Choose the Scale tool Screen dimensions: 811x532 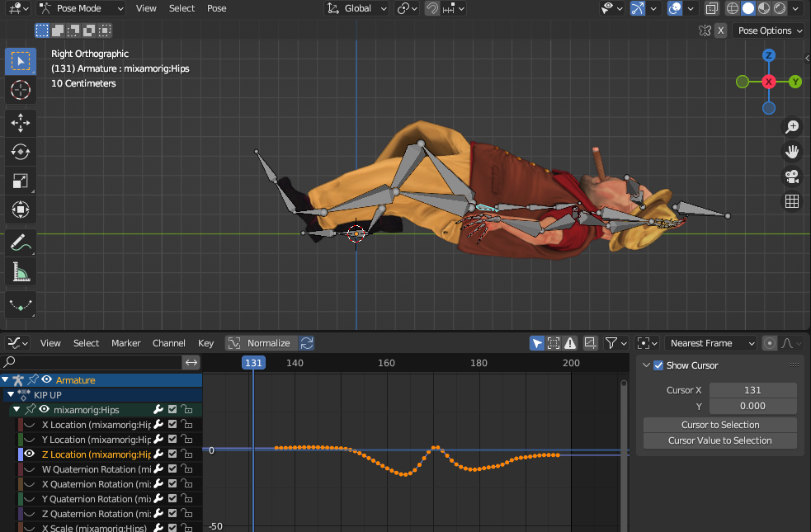21,181
